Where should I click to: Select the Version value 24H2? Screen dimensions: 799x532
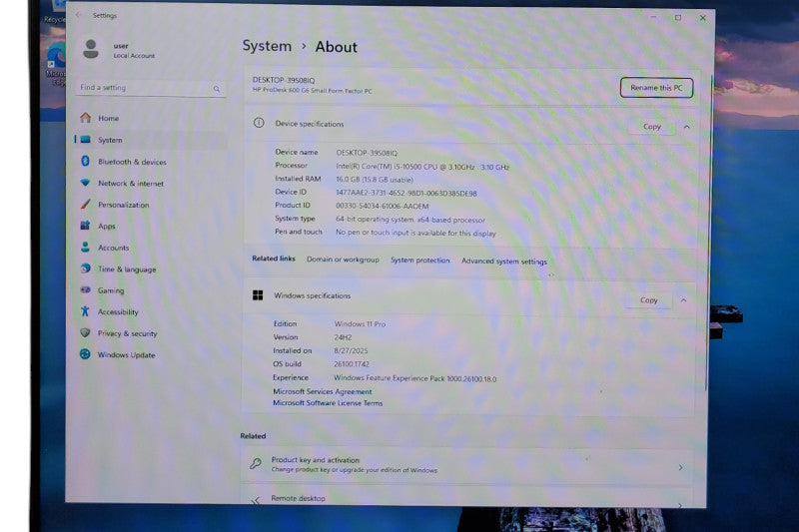coord(343,337)
